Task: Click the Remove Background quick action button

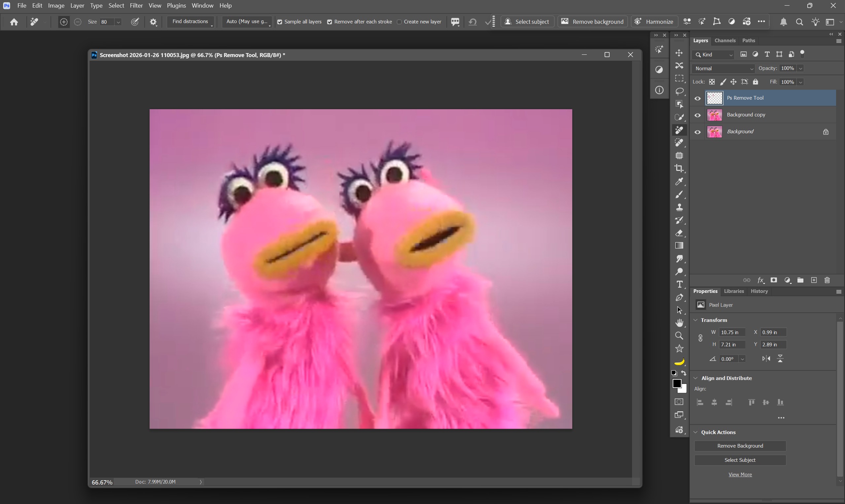Action: (x=740, y=446)
